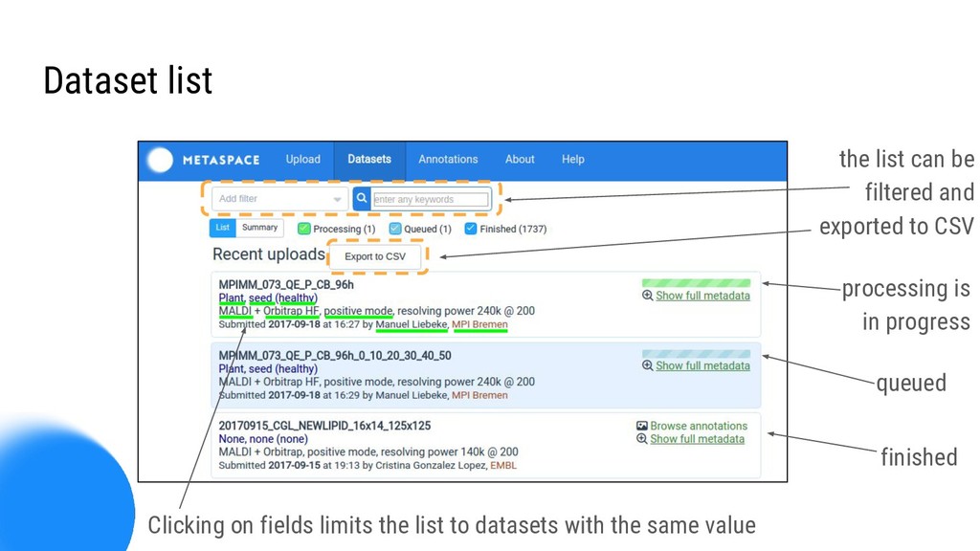The width and height of the screenshot is (980, 551).
Task: Filter by underlined positive mode in first dataset
Action: [358, 311]
